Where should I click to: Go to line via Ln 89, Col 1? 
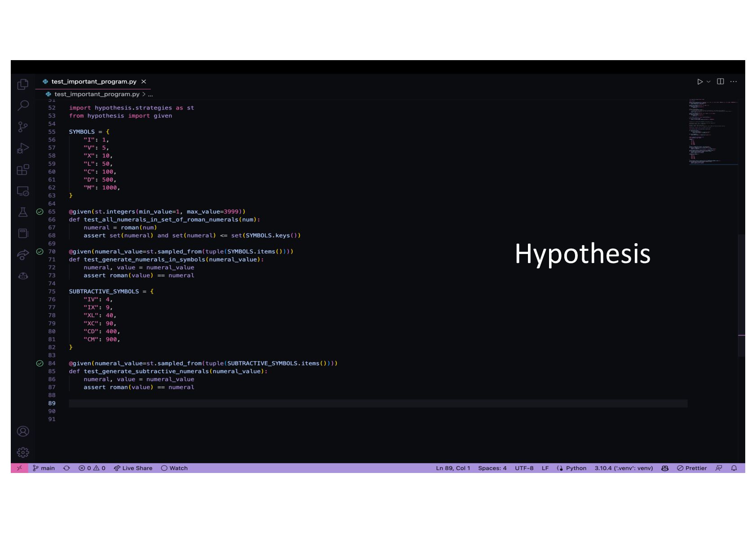[453, 468]
